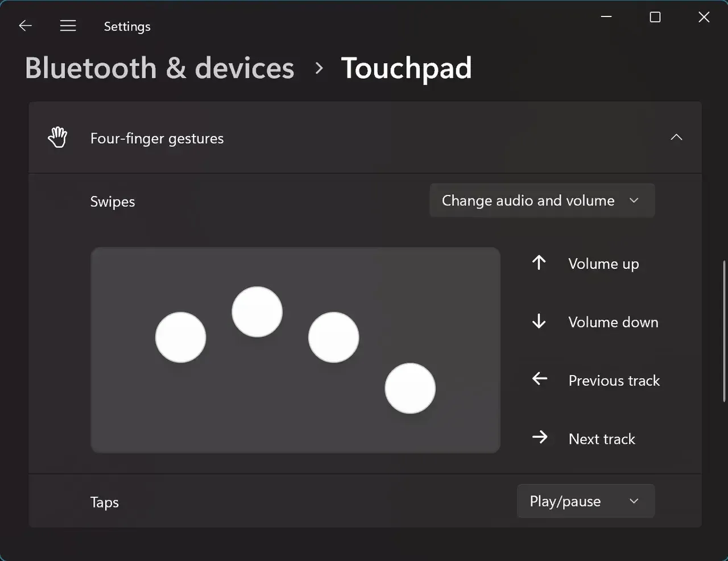Collapse the Four-finger gestures section
The image size is (728, 561).
[676, 137]
